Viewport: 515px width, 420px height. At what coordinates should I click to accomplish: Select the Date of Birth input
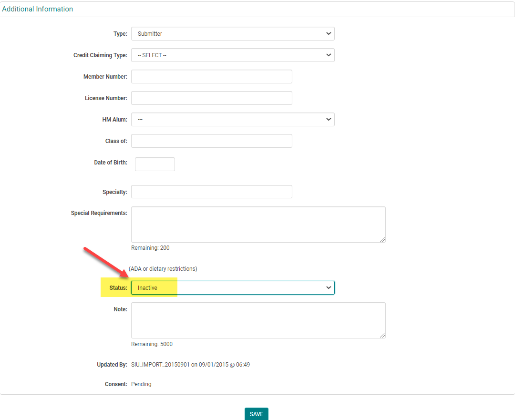[155, 164]
